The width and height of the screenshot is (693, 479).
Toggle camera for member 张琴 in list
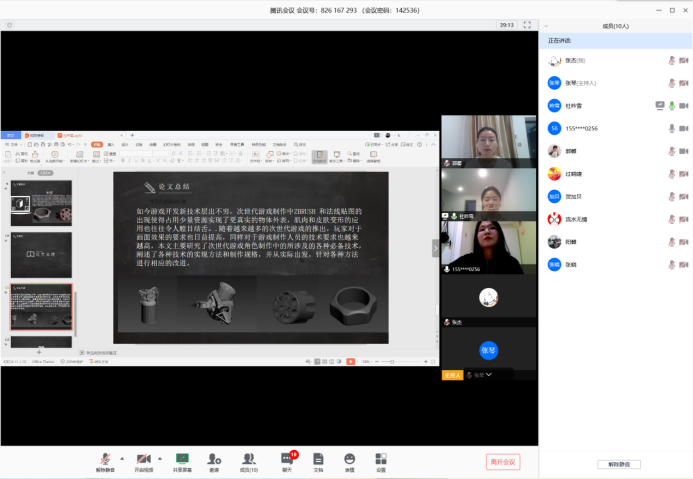pyautogui.click(x=684, y=83)
